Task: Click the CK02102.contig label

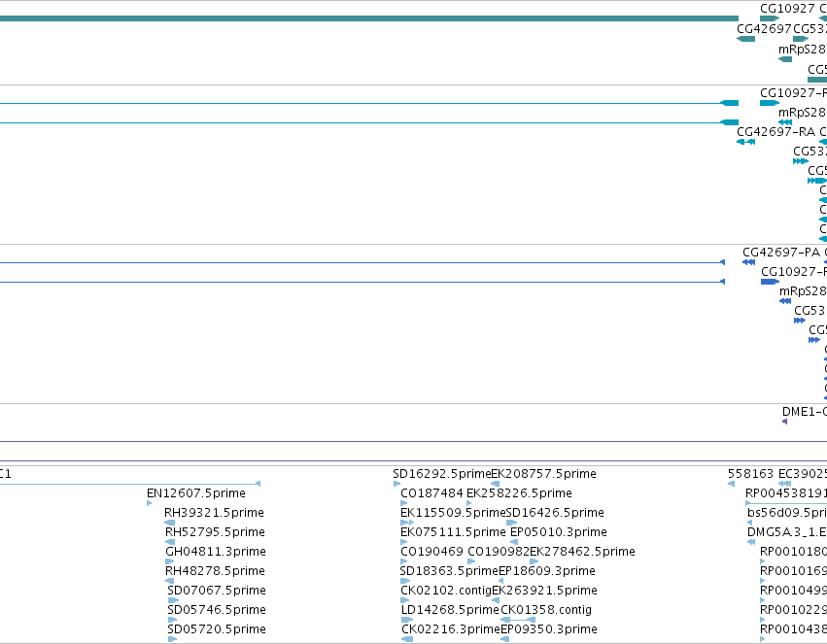Action: 446,591
